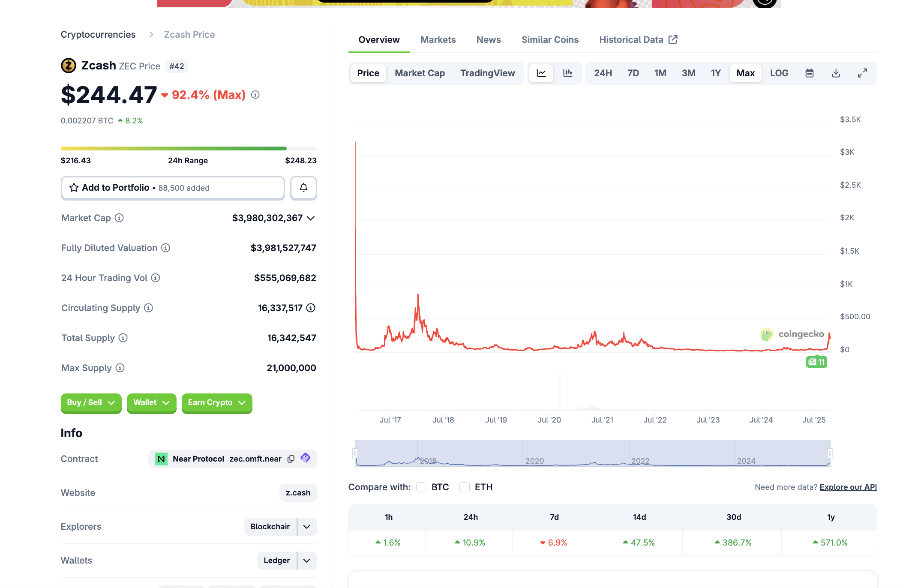Open the Similar Coins tab
Image resolution: width=900 pixels, height=588 pixels.
click(550, 40)
